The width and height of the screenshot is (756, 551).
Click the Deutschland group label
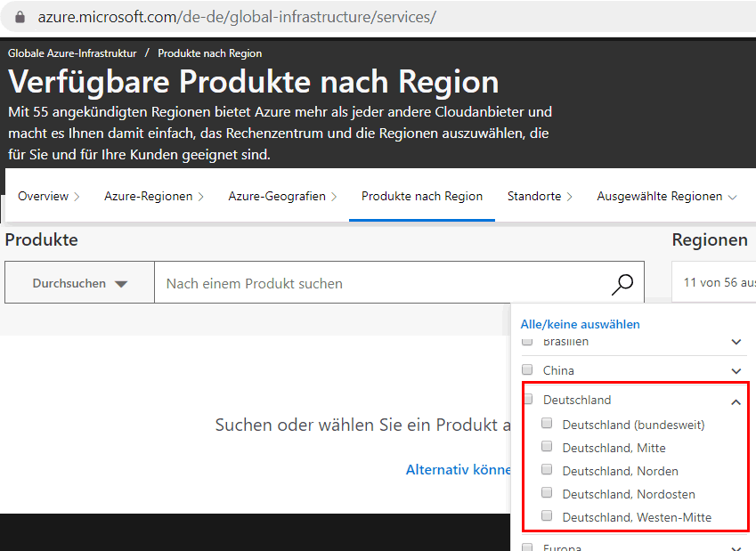point(577,400)
